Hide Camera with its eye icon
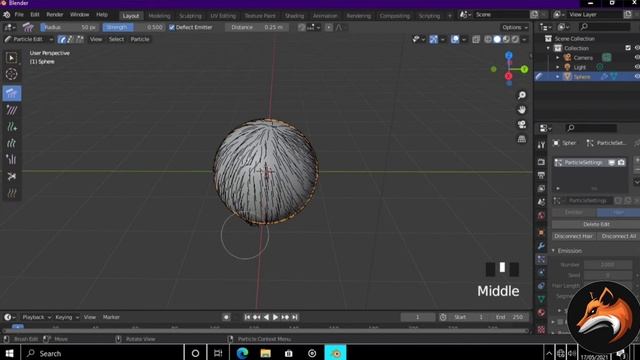 (637, 58)
